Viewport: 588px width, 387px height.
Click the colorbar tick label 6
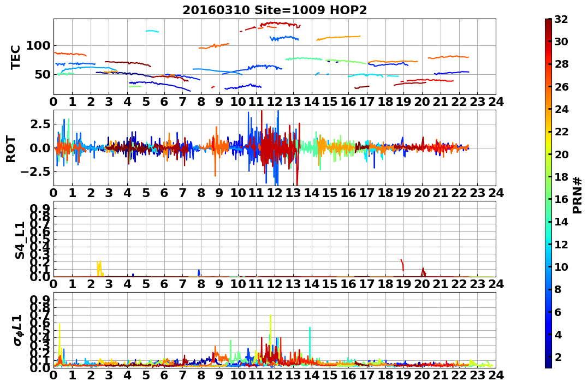[558, 312]
